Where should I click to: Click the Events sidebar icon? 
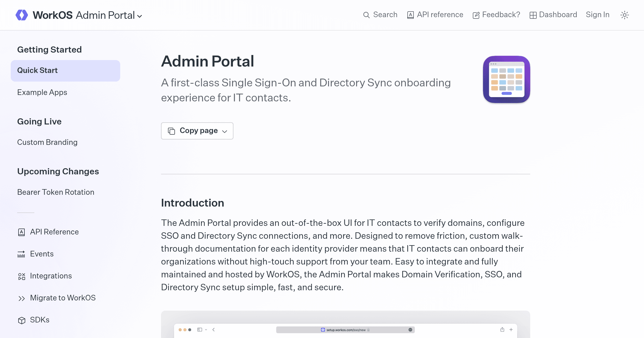tap(21, 254)
